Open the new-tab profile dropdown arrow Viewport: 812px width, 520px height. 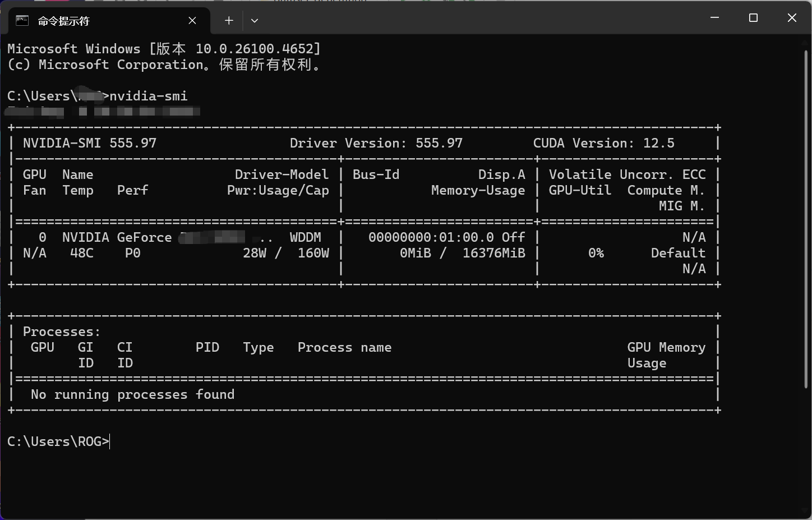(255, 21)
